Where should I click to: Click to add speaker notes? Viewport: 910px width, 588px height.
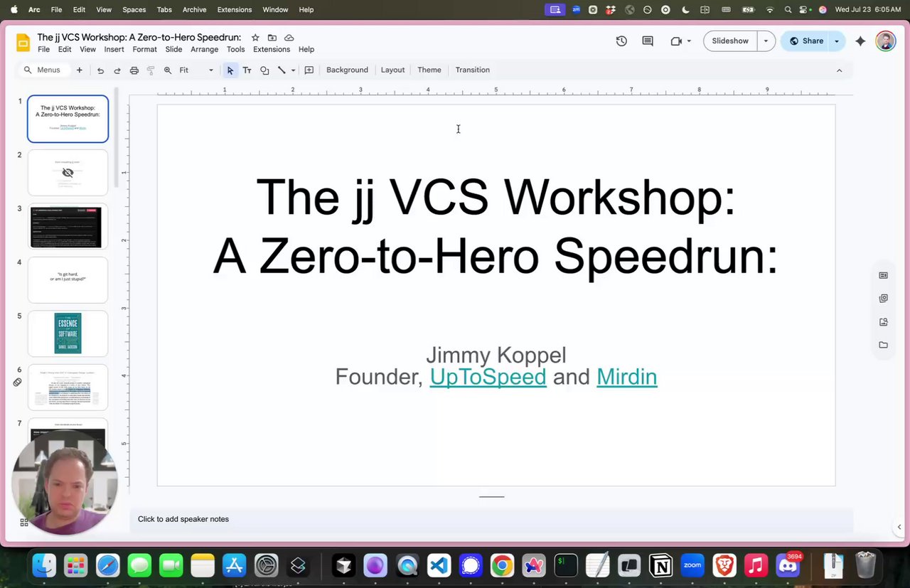491,519
